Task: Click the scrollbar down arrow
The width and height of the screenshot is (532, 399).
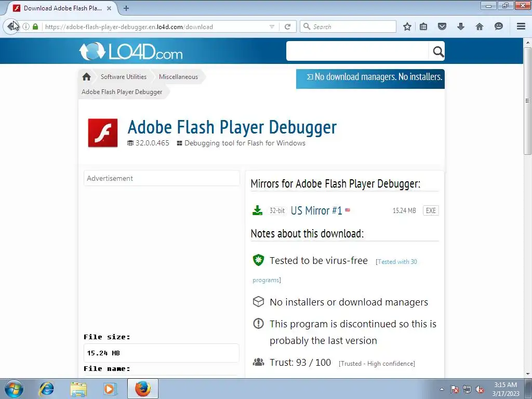Action: coord(527,374)
